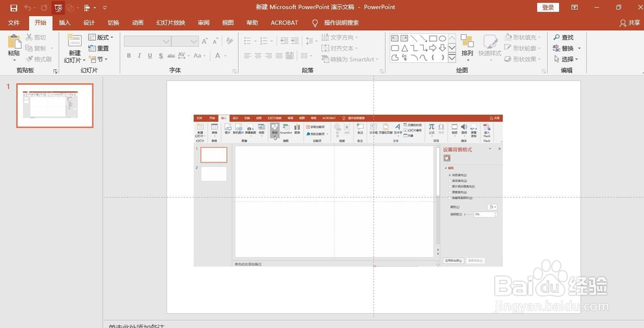Toggle underline formatting
The height and width of the screenshot is (328, 644).
(x=150, y=56)
